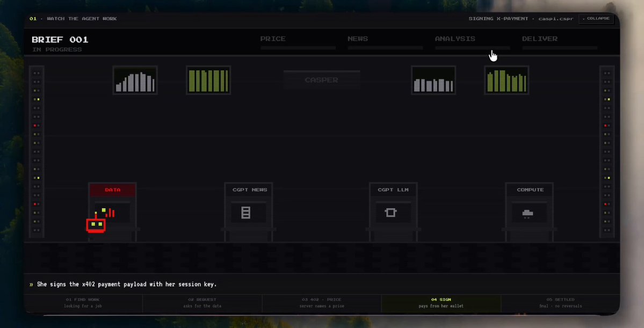Click the progress bar under DELIVER

pyautogui.click(x=560, y=48)
